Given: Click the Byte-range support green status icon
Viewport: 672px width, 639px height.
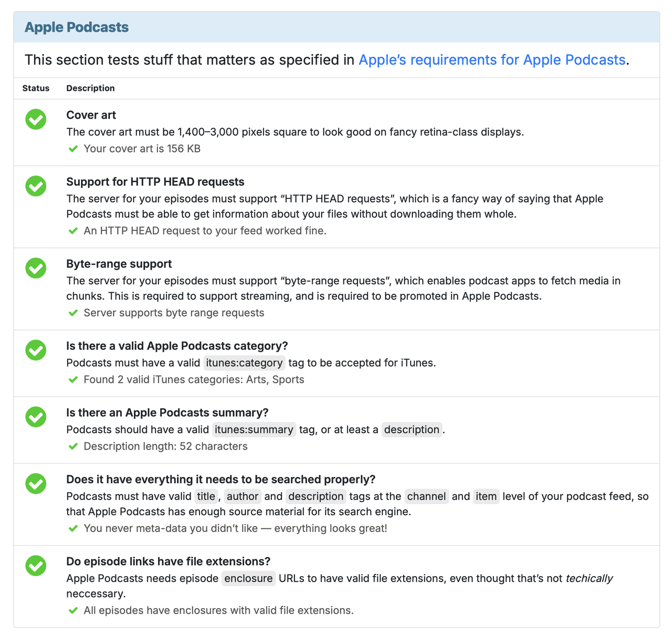Looking at the screenshot, I should [x=36, y=268].
